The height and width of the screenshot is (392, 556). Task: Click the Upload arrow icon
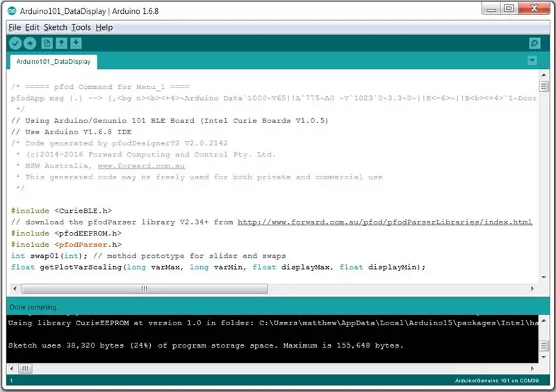(30, 43)
